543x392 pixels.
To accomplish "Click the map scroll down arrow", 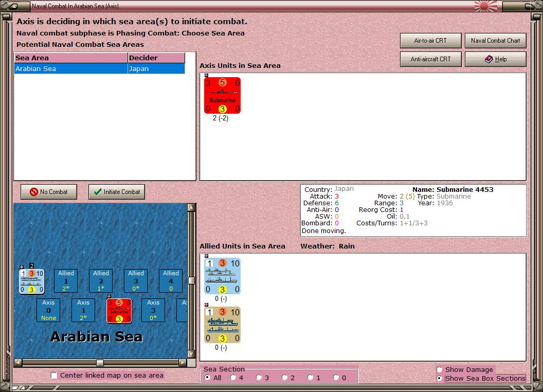I will [191, 354].
